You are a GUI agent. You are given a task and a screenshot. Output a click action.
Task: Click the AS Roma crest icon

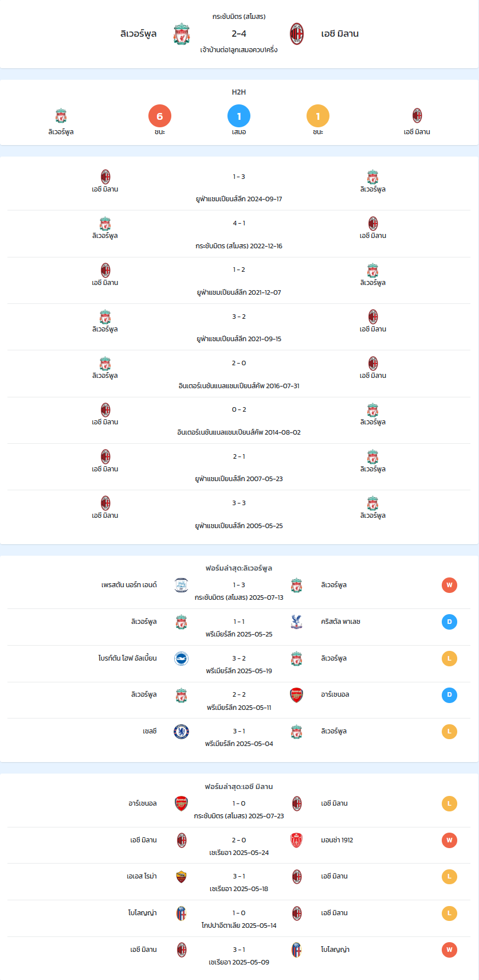click(182, 876)
